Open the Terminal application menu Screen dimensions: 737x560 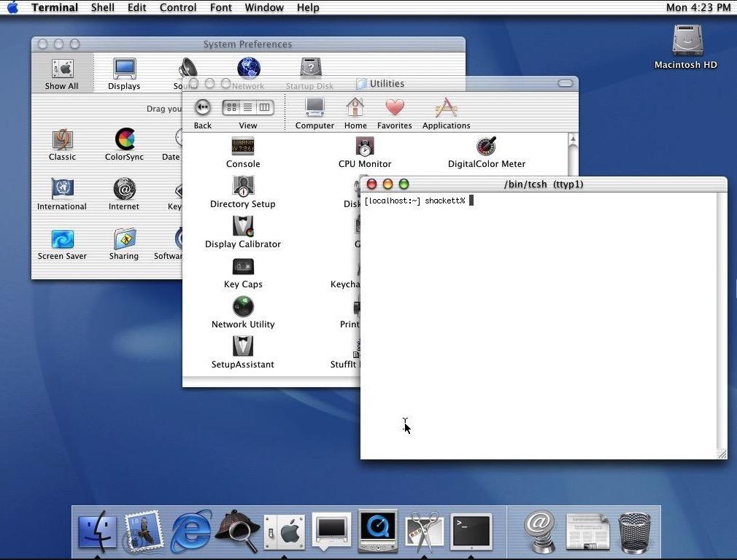(x=55, y=7)
